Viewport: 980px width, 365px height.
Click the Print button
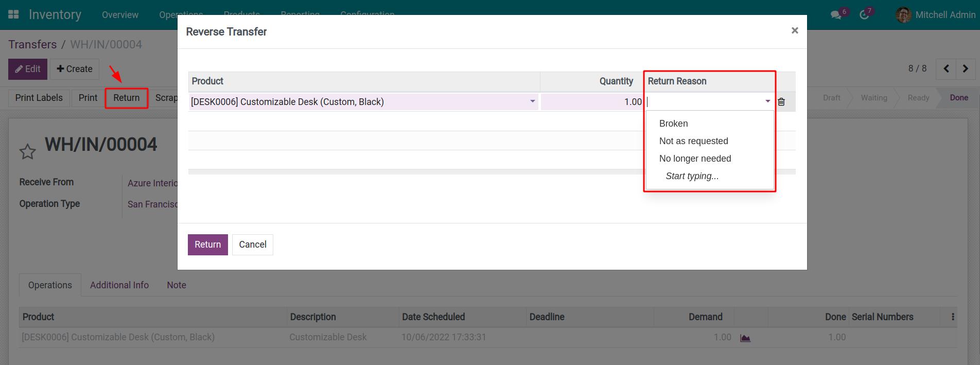pyautogui.click(x=88, y=98)
